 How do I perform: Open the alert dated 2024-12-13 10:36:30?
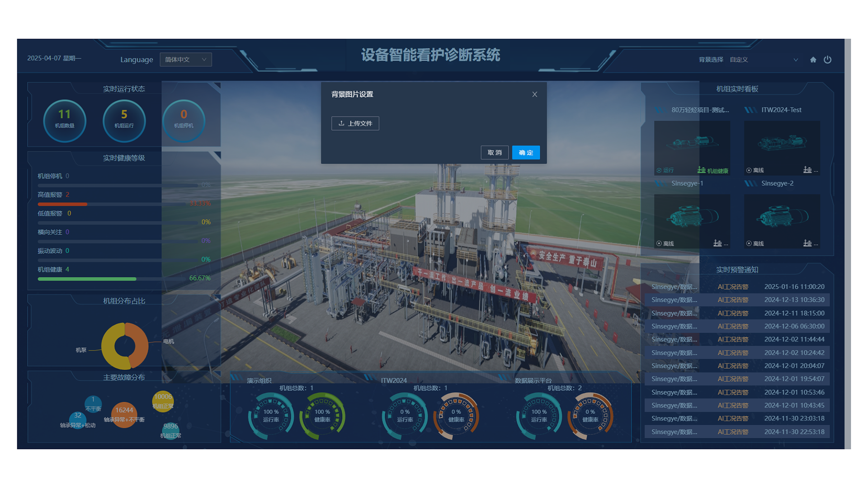click(x=737, y=300)
